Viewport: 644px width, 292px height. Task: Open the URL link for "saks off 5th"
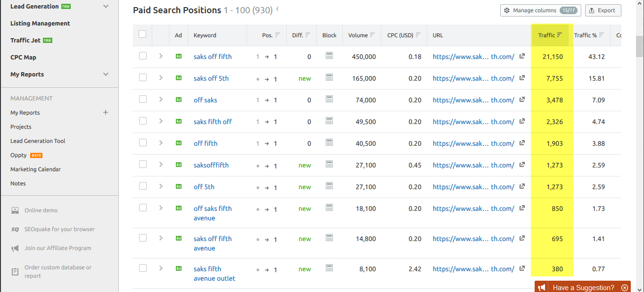[x=473, y=78]
